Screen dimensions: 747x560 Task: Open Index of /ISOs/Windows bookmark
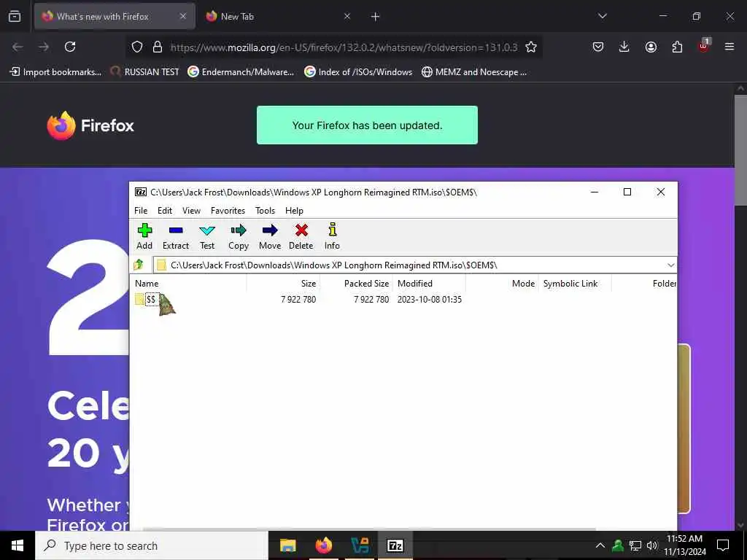tap(359, 72)
